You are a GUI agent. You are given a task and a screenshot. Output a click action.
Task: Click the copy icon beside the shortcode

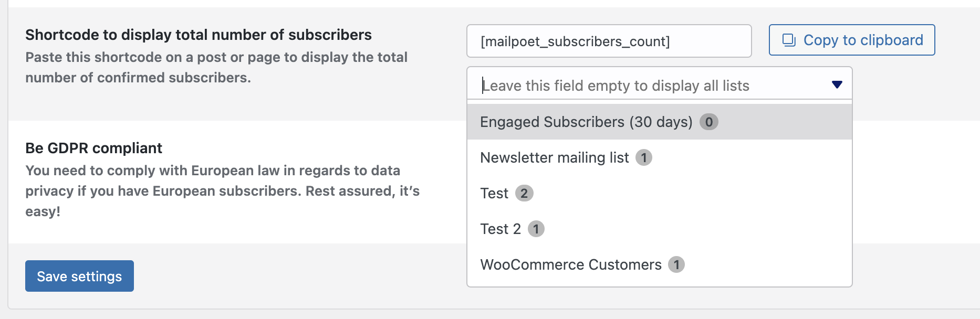tap(789, 40)
